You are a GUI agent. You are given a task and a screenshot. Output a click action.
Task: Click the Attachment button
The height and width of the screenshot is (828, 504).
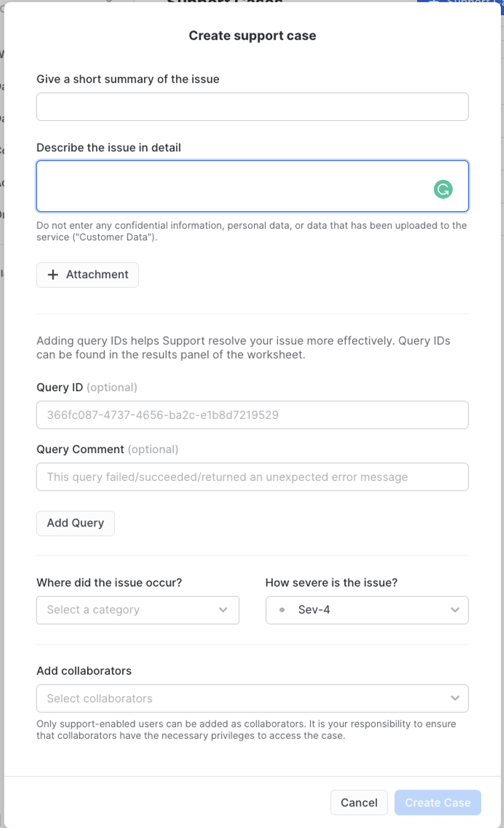pos(87,274)
